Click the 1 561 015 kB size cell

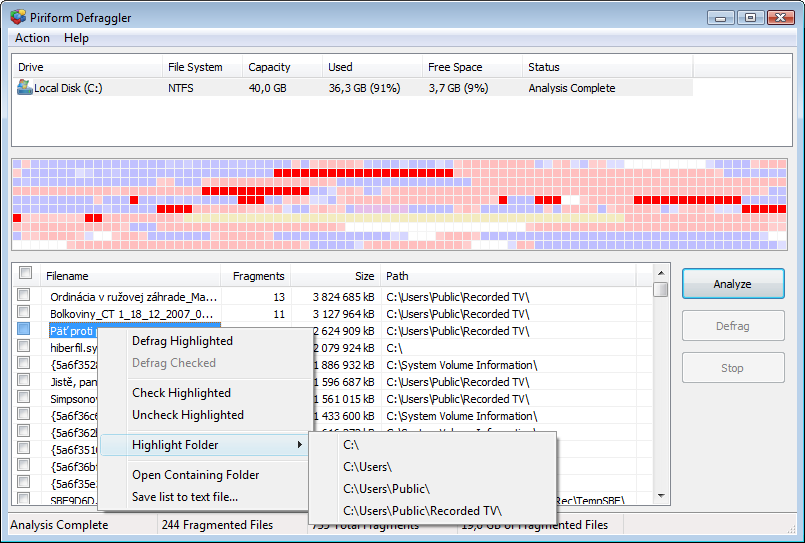(x=343, y=399)
